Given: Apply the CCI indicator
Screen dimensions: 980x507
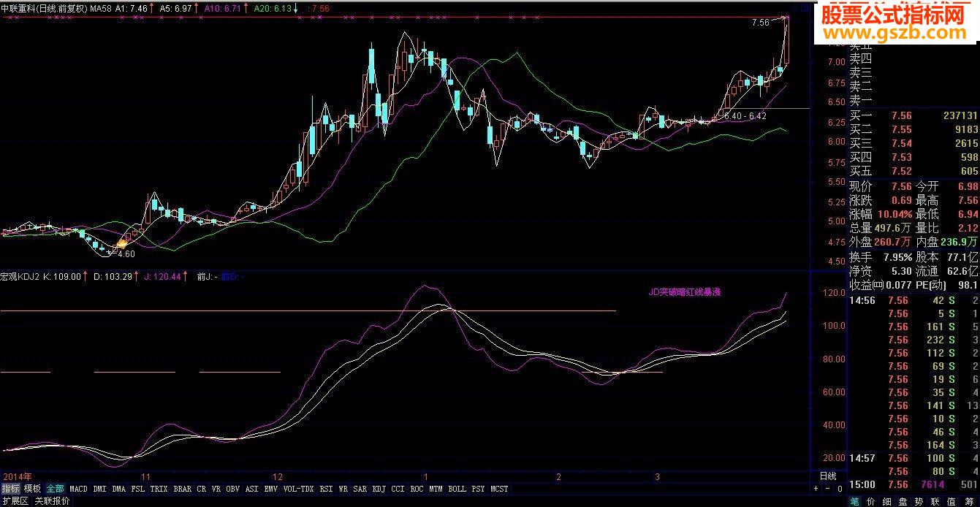Looking at the screenshot, I should pyautogui.click(x=398, y=489).
